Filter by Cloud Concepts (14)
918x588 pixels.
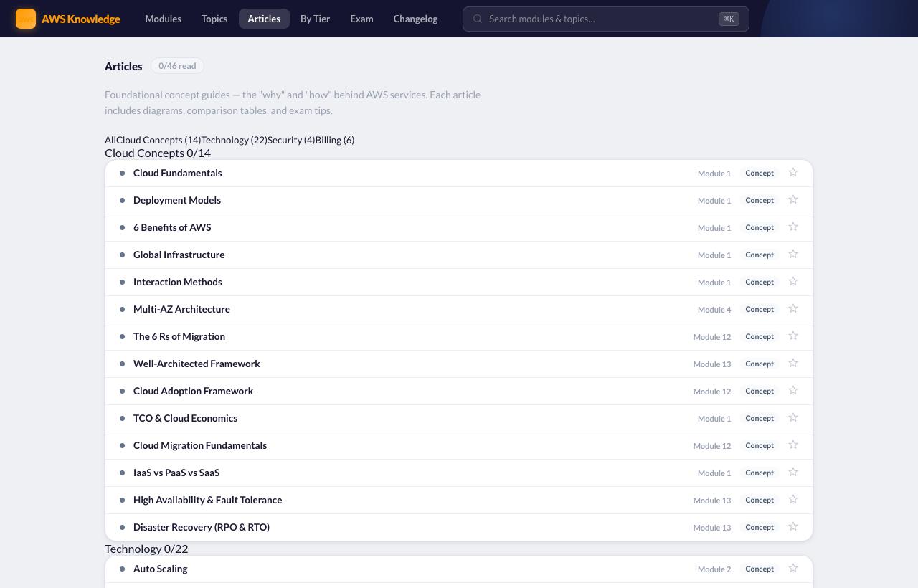158,140
